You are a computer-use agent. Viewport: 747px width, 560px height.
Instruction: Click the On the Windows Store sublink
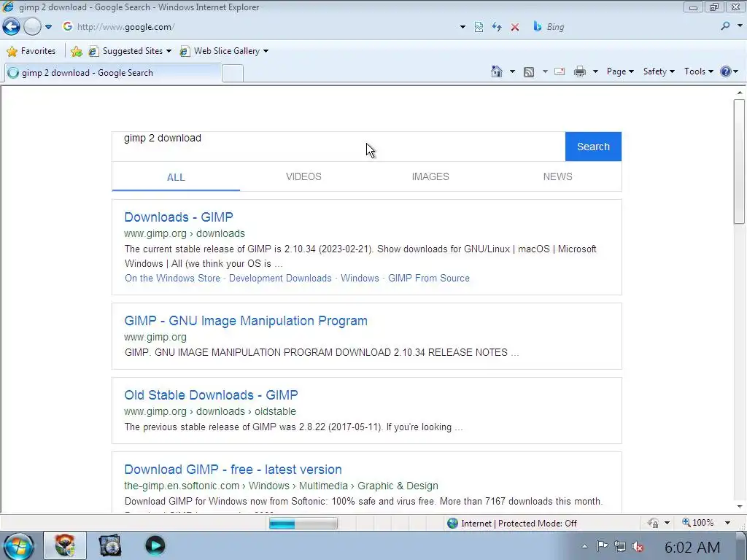[x=172, y=278]
